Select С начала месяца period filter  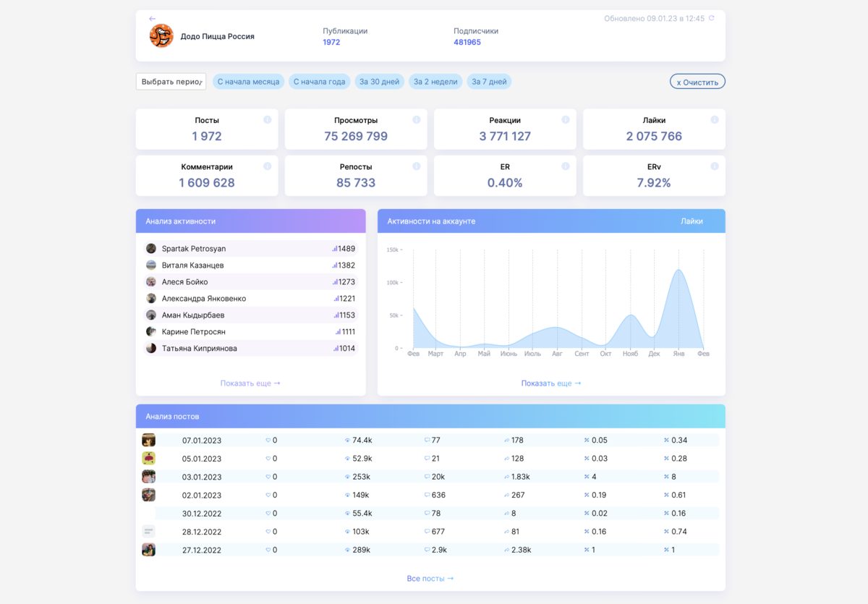248,82
